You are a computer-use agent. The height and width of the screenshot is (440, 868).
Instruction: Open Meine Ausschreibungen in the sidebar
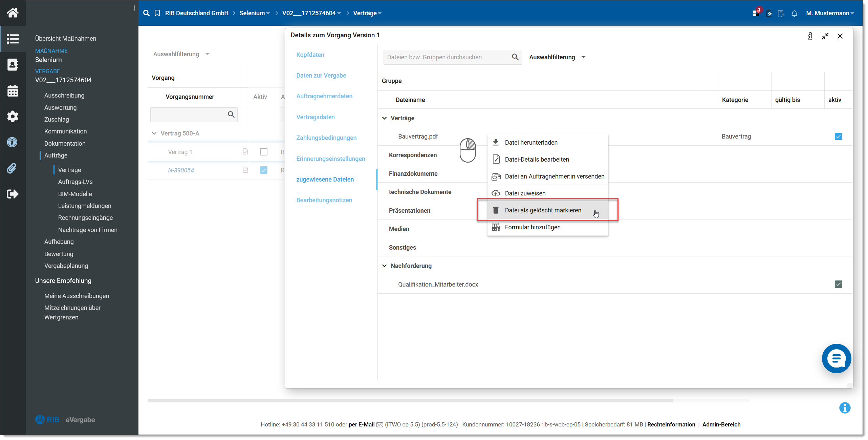click(77, 296)
